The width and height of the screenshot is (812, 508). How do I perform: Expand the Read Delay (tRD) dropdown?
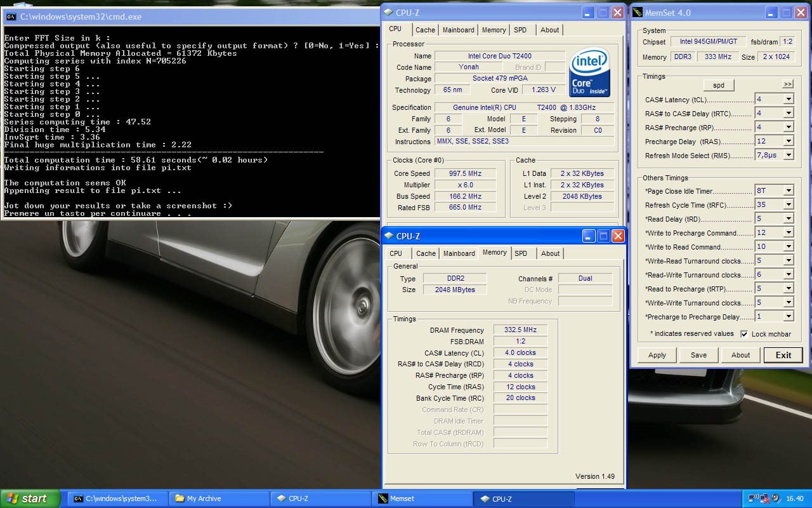click(789, 218)
